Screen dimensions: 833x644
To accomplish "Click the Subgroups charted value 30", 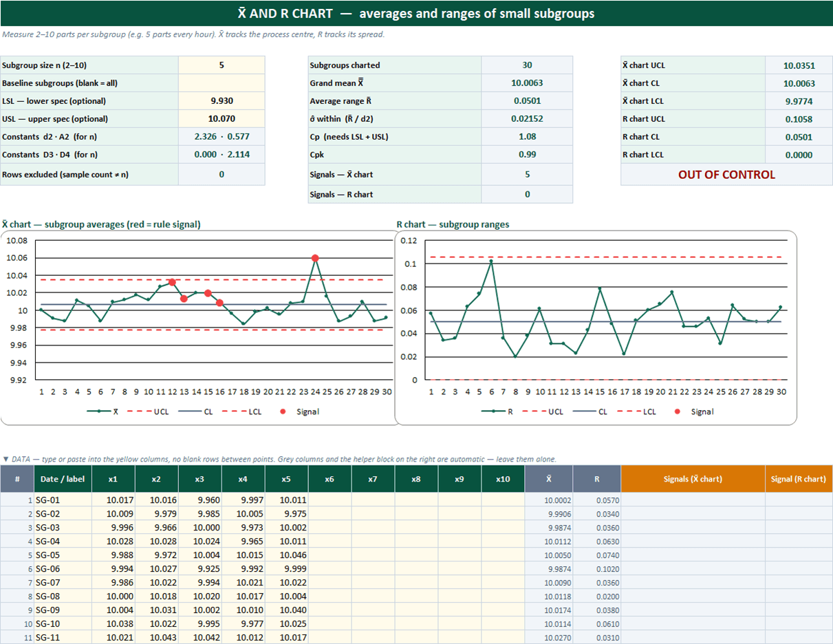I will click(x=527, y=65).
